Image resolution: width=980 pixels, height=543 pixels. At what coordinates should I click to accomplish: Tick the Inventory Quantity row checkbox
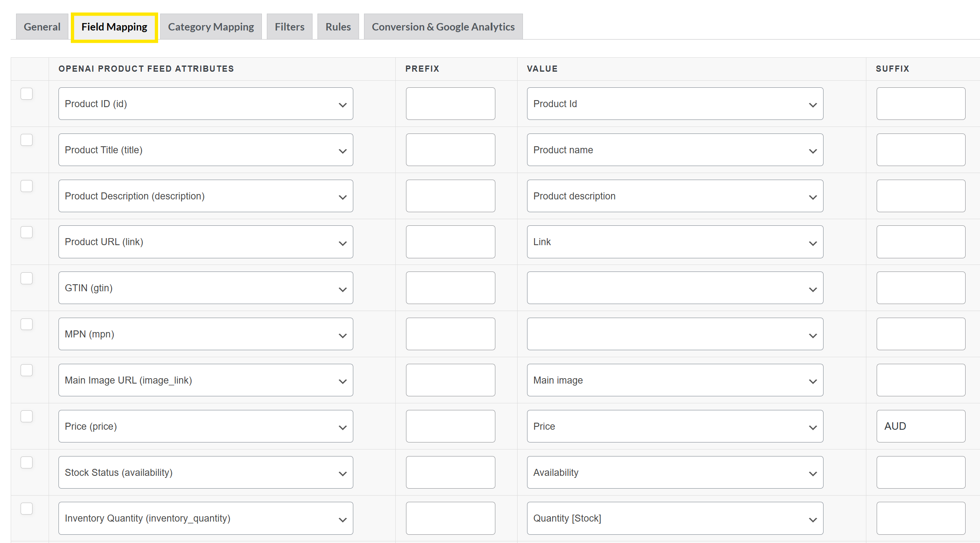(x=27, y=509)
